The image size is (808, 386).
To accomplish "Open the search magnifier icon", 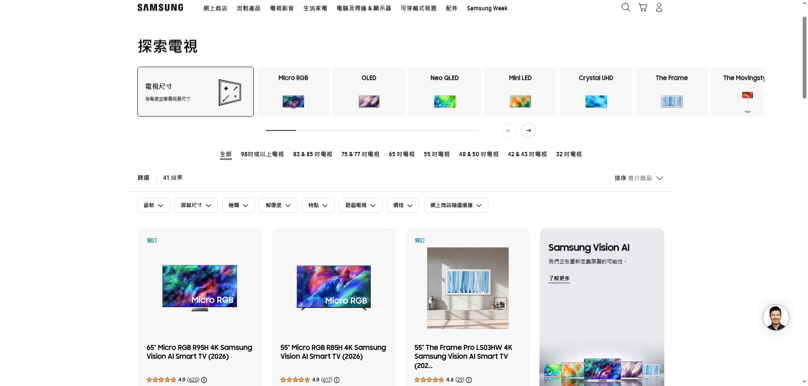I will [626, 7].
